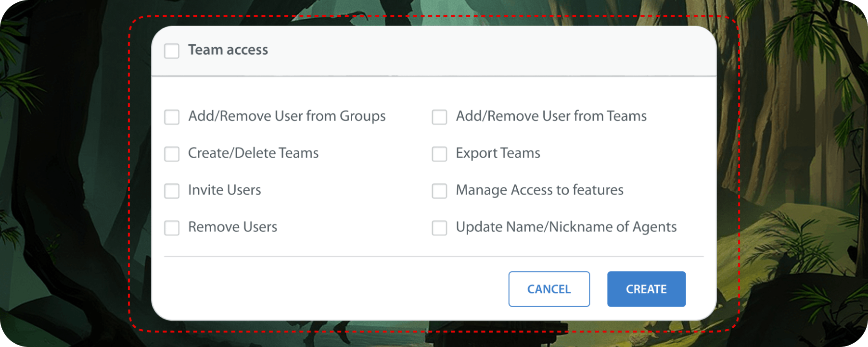Tick the Remove Users checkbox
868x347 pixels.
[x=172, y=228]
